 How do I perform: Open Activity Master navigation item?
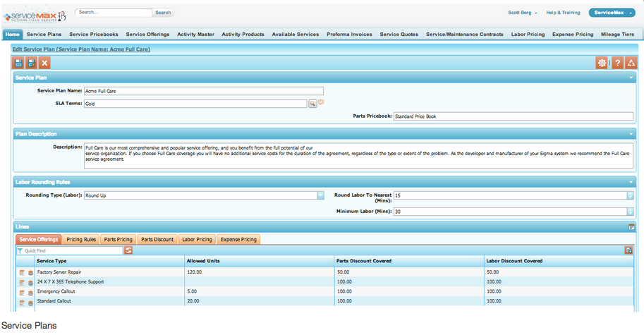pos(196,35)
